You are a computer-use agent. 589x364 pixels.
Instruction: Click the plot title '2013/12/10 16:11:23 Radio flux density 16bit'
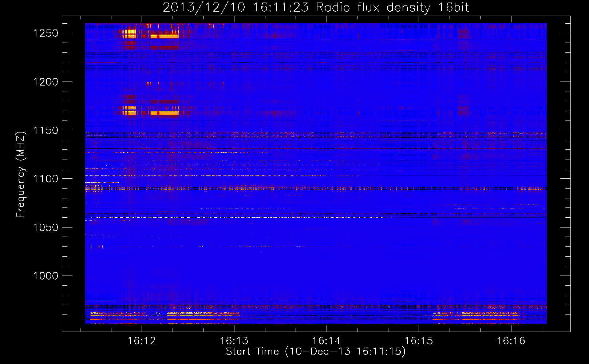316,8
